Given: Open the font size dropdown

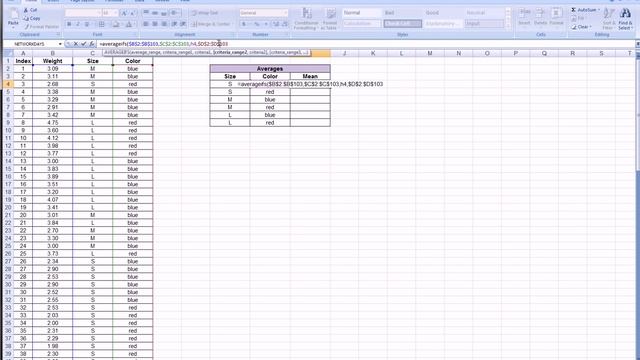Looking at the screenshot, I should (116, 13).
